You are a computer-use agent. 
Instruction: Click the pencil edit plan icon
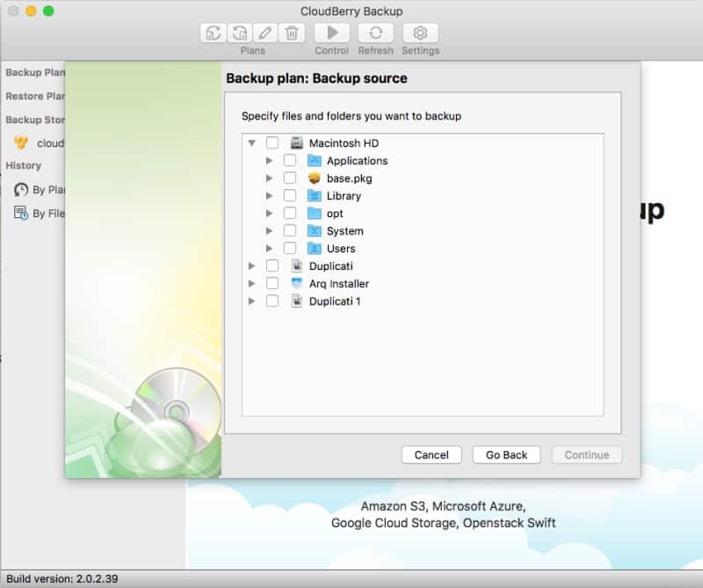tap(265, 33)
